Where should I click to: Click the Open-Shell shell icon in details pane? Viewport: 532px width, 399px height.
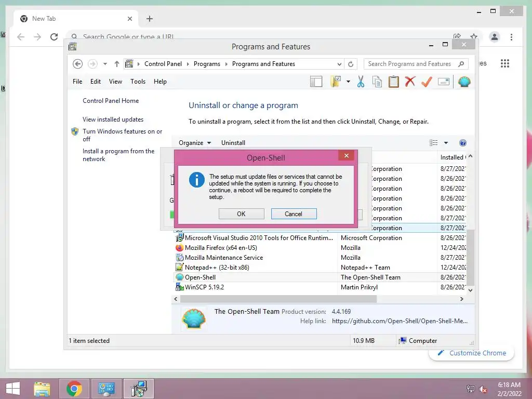click(x=193, y=318)
